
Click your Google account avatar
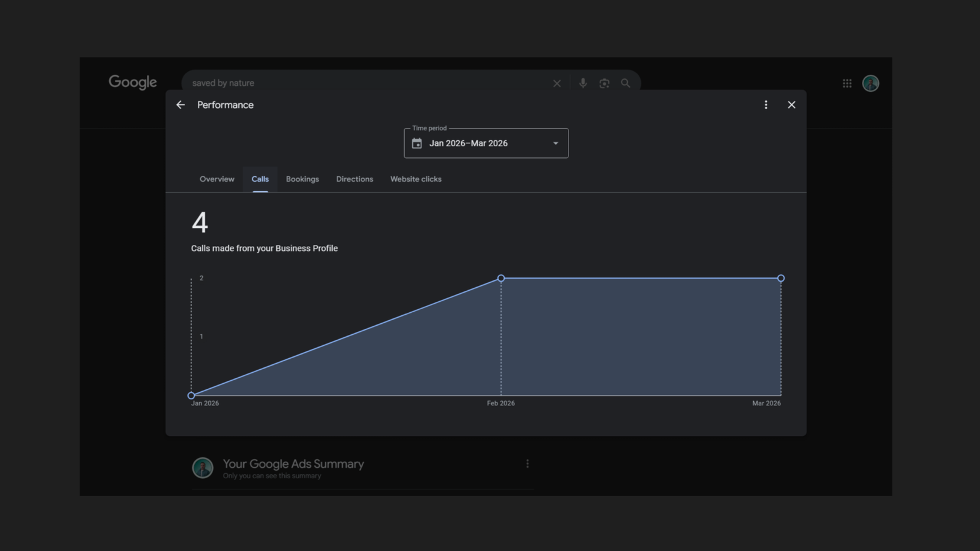pos(870,83)
